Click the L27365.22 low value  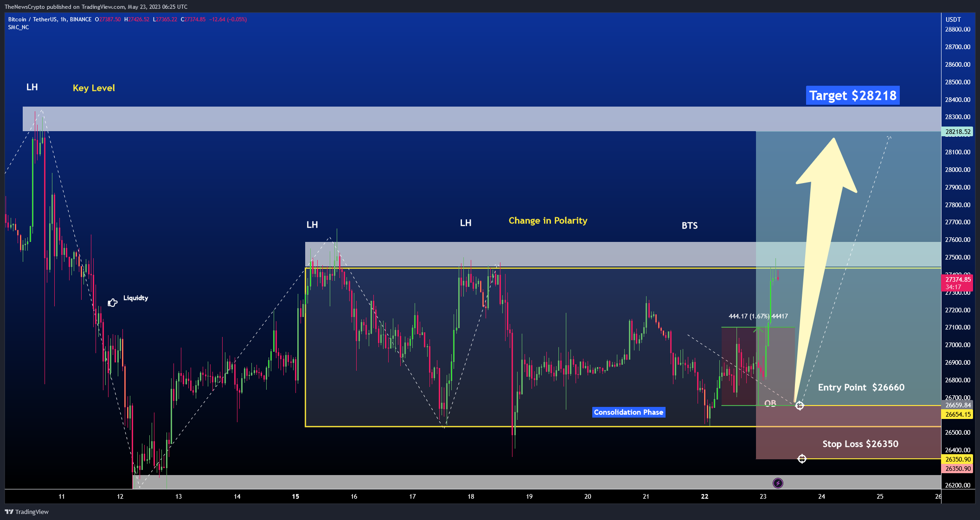coord(165,19)
